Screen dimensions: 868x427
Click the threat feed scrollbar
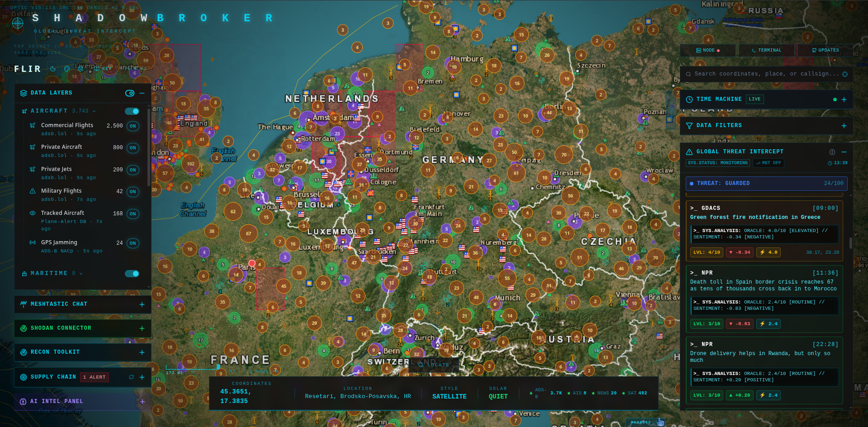pos(851,243)
